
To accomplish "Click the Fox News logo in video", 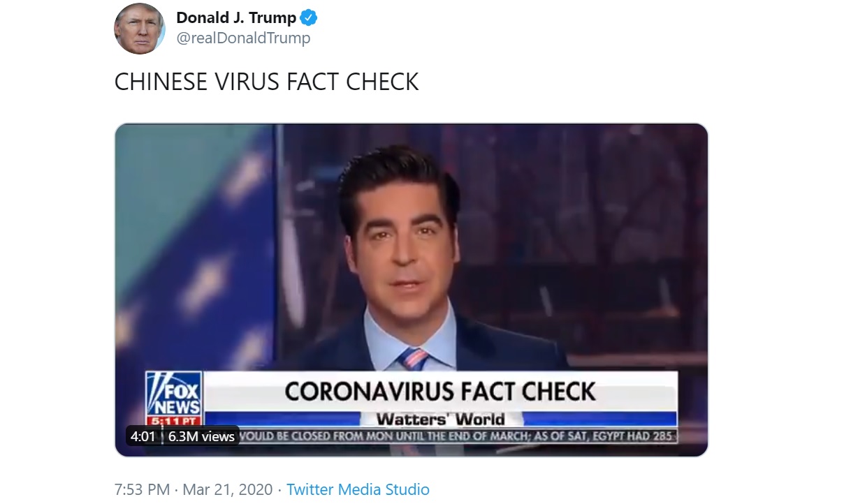I will tap(173, 394).
